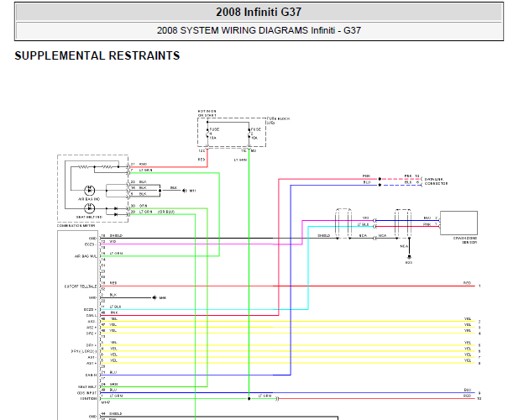The image size is (529, 420).
Task: Click the "CAN-L" pin label
Action: (92, 316)
